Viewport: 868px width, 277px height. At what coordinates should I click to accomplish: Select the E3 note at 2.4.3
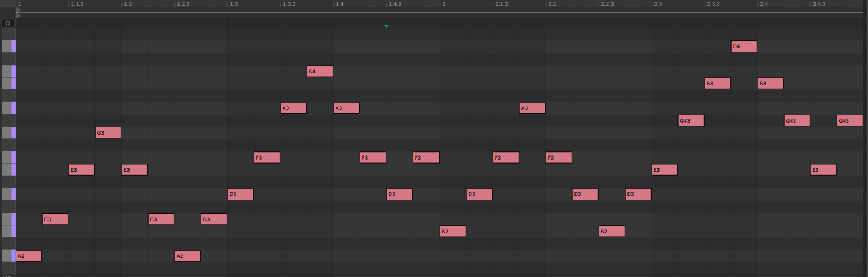[x=824, y=169]
